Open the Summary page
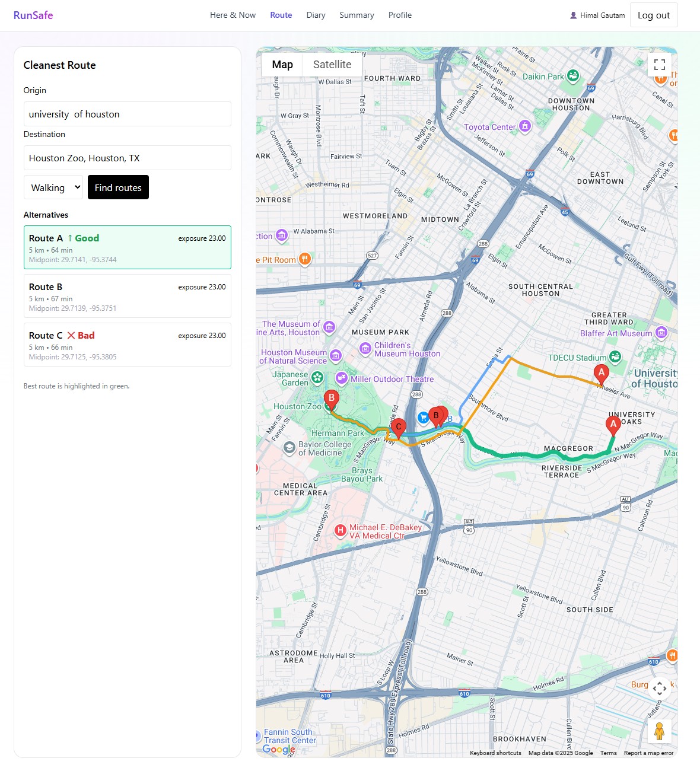700x771 pixels. [357, 15]
